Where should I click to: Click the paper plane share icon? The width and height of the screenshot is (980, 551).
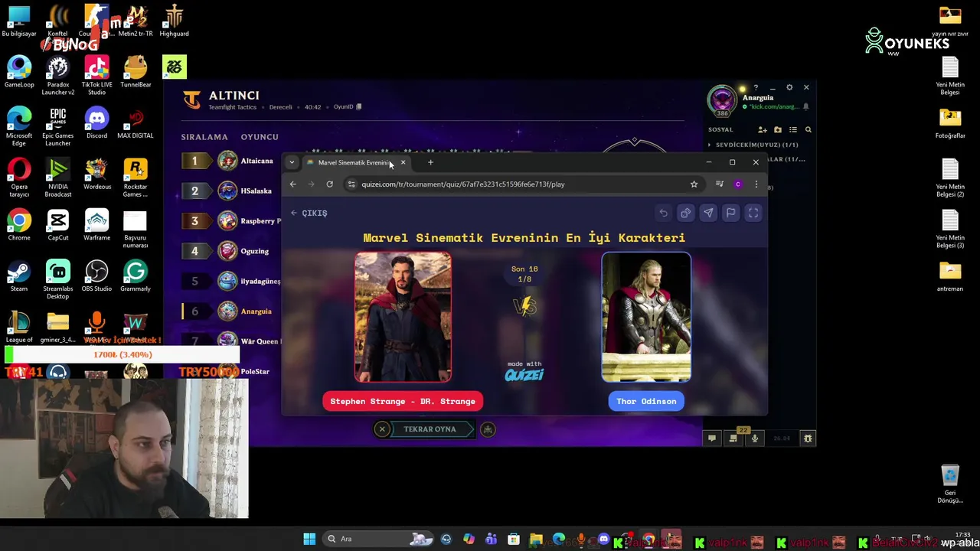(708, 214)
